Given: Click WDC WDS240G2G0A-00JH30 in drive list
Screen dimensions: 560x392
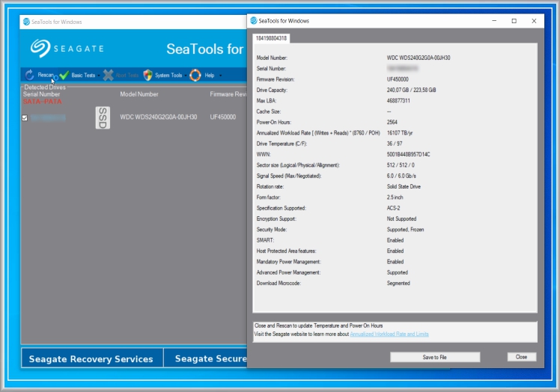Looking at the screenshot, I should point(158,117).
